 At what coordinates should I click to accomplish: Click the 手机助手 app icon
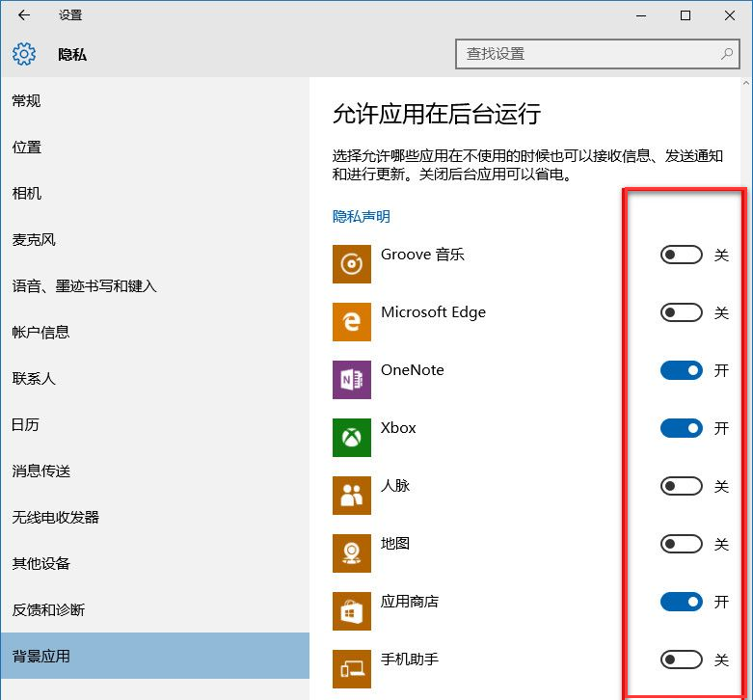point(352,669)
